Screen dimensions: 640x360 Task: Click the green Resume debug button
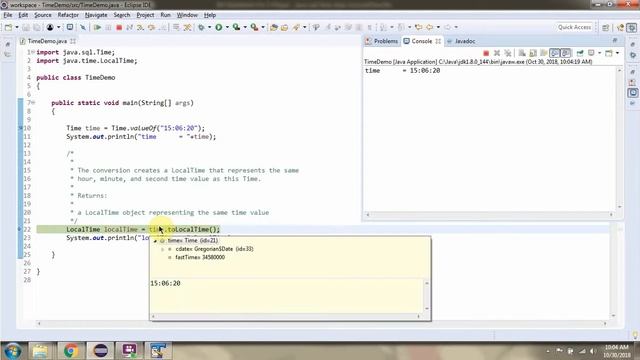click(x=97, y=27)
